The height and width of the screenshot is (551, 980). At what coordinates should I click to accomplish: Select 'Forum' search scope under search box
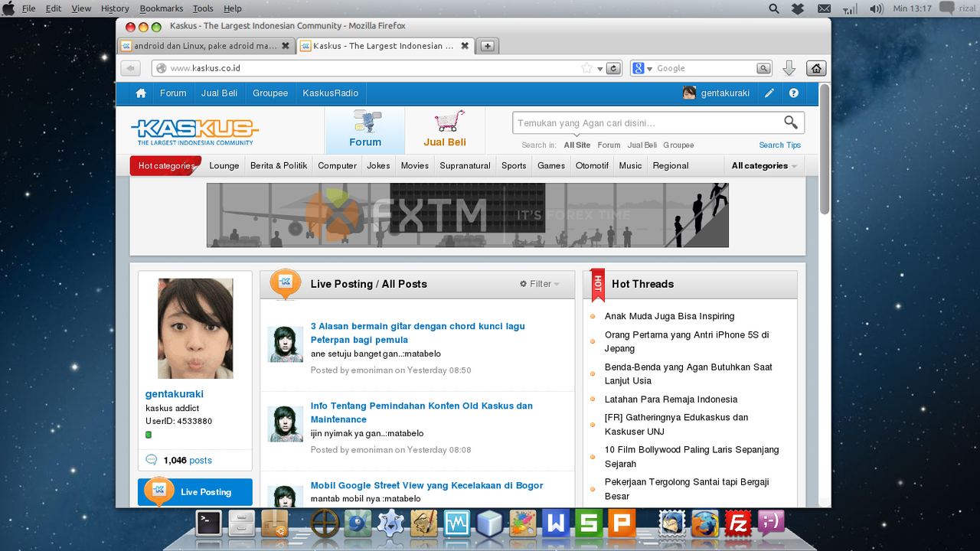(609, 145)
